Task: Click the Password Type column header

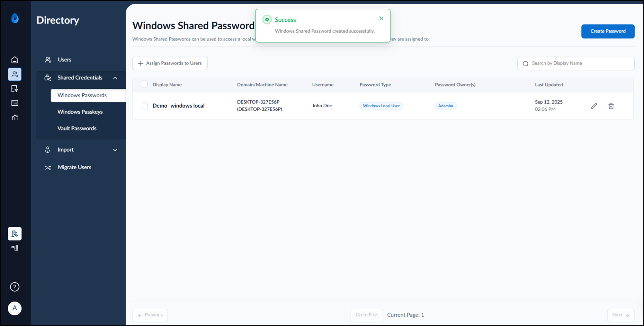Action: pyautogui.click(x=375, y=85)
